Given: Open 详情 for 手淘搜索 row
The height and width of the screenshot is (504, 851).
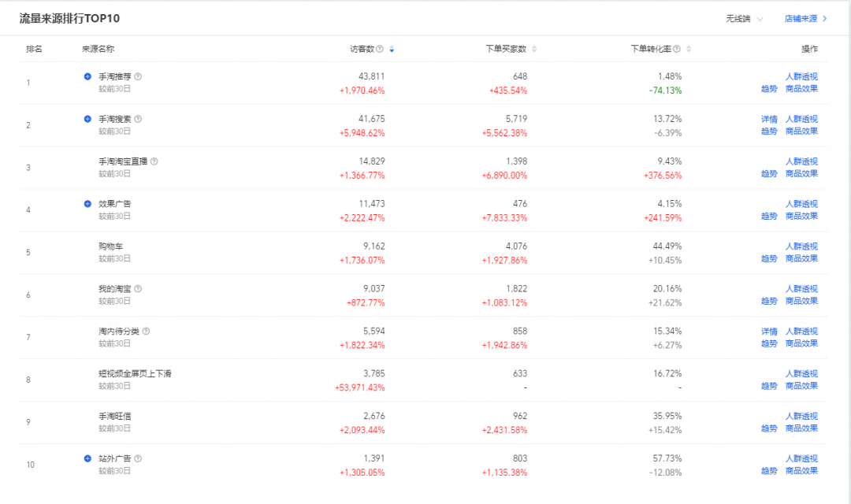Looking at the screenshot, I should (769, 119).
